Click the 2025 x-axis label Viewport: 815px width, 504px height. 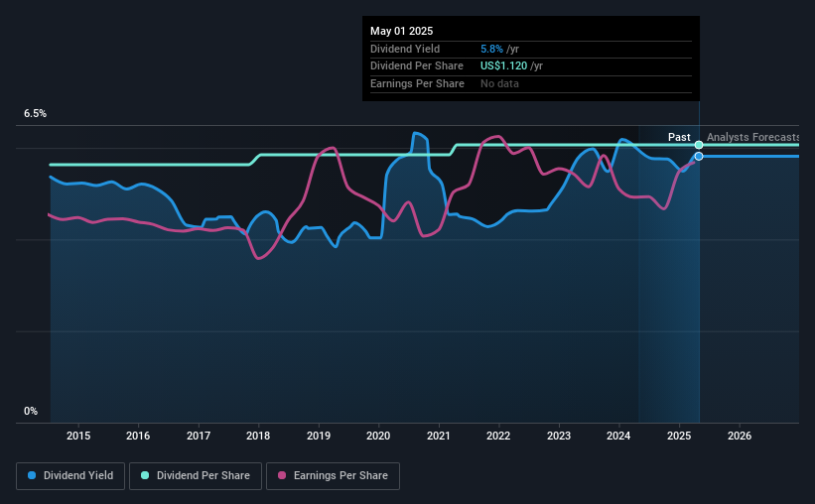(x=679, y=436)
